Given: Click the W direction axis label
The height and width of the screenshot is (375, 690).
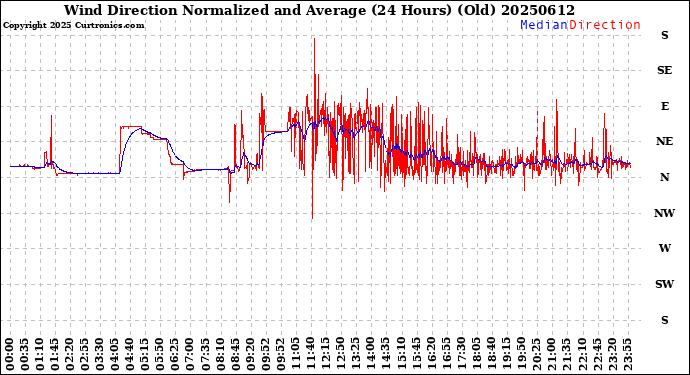Looking at the screenshot, I should (x=664, y=249).
